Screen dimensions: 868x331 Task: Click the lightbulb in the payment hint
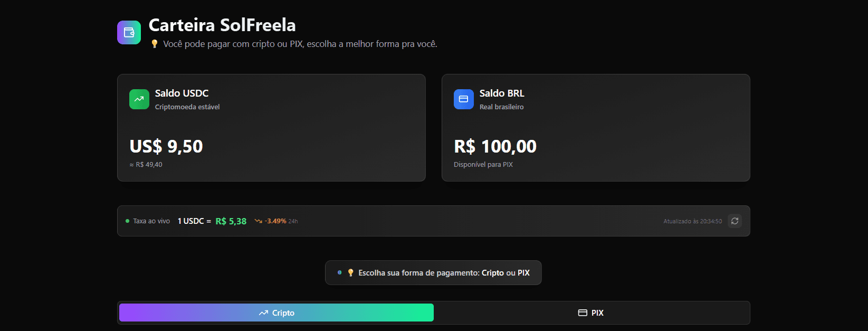pyautogui.click(x=350, y=273)
